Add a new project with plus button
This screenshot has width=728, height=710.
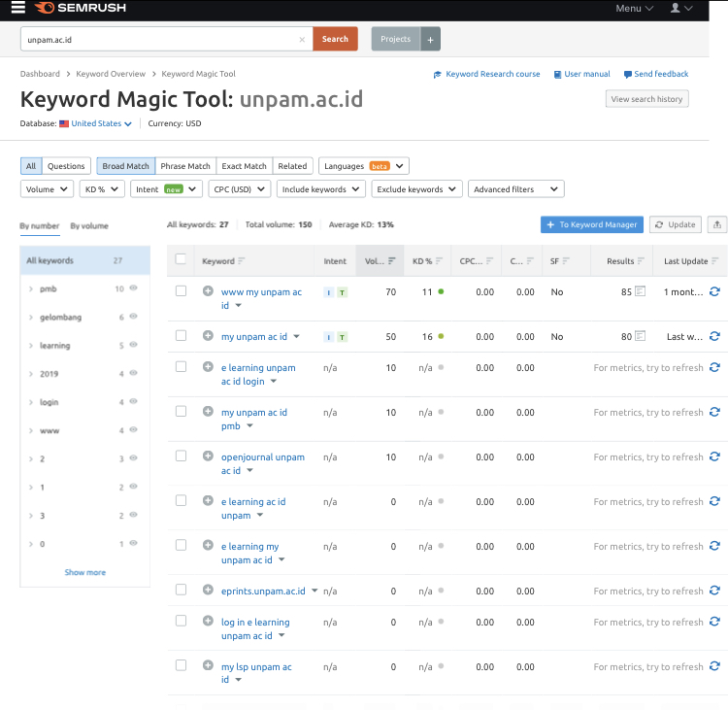click(x=430, y=40)
